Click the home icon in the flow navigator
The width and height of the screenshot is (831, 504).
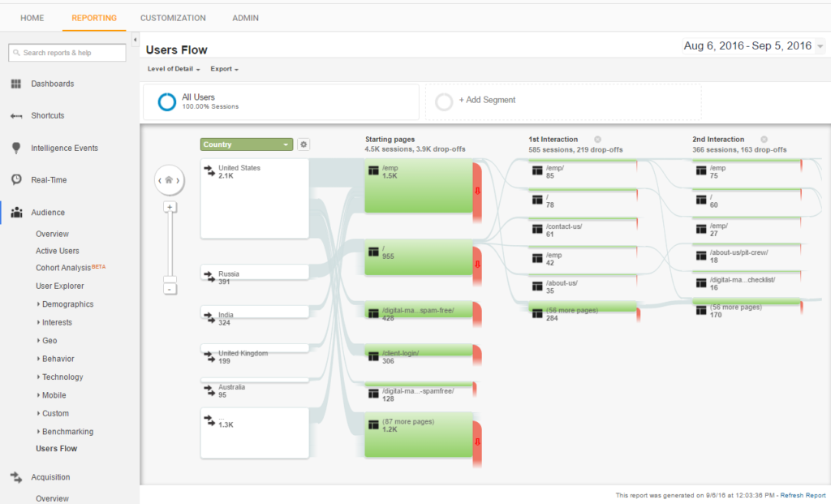(170, 179)
